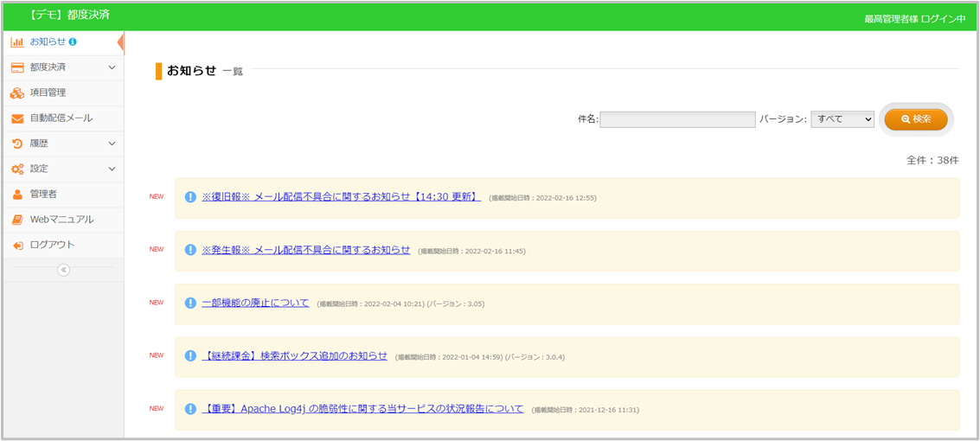Viewport: 980px width, 441px height.
Task: Click the credit card icon for 都度決済
Action: (17, 67)
